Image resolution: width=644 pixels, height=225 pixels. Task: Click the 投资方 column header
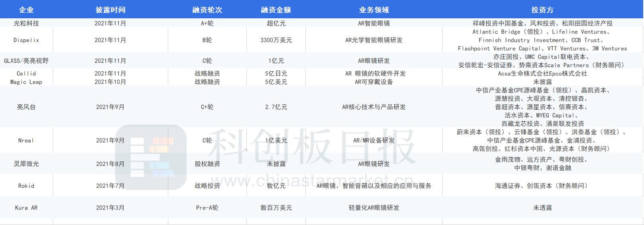542,10
